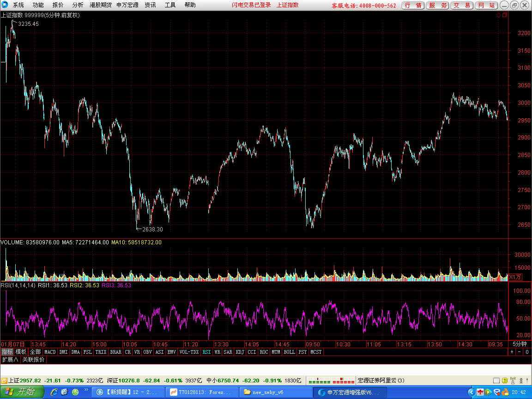The height and width of the screenshot is (399, 532).
Task: Click the 服务 button in the title bar
Action: pyautogui.click(x=437, y=5)
